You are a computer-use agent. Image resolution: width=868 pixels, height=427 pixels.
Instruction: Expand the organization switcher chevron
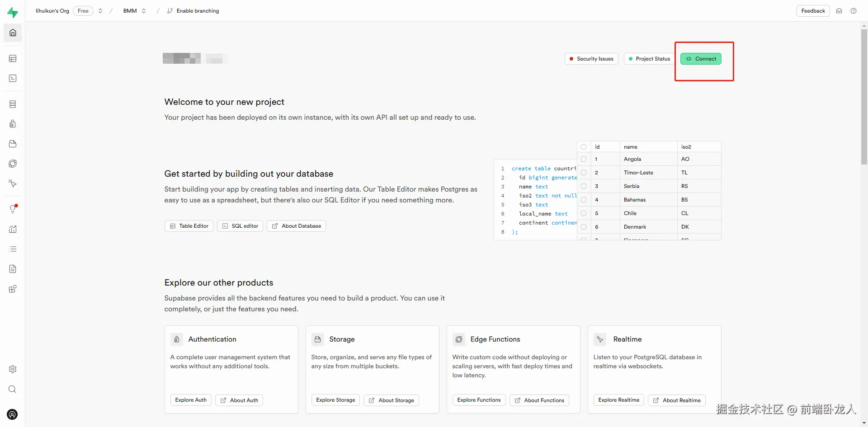click(100, 11)
